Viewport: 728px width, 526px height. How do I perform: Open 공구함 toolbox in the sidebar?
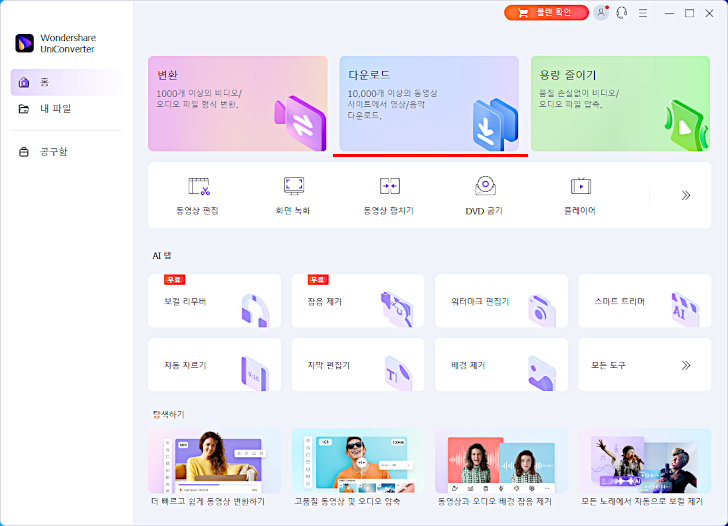tap(66, 152)
